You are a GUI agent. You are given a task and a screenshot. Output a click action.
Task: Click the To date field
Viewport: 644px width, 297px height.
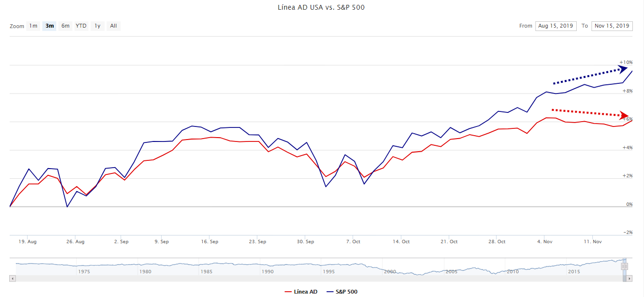coord(612,26)
